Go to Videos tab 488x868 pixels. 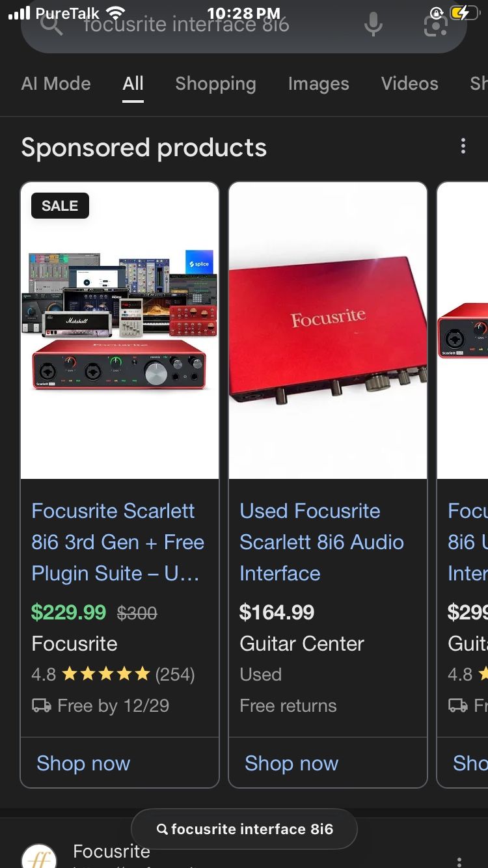point(410,84)
